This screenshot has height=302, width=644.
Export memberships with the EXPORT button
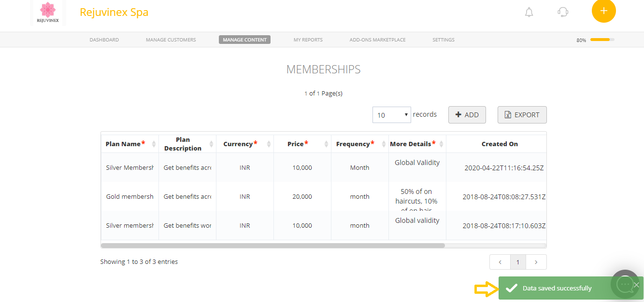tap(522, 115)
